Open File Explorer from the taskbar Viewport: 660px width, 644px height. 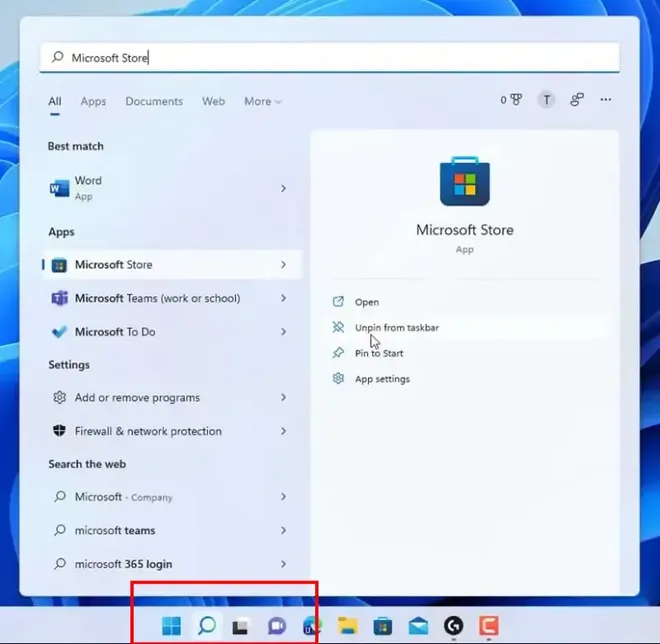tap(348, 626)
